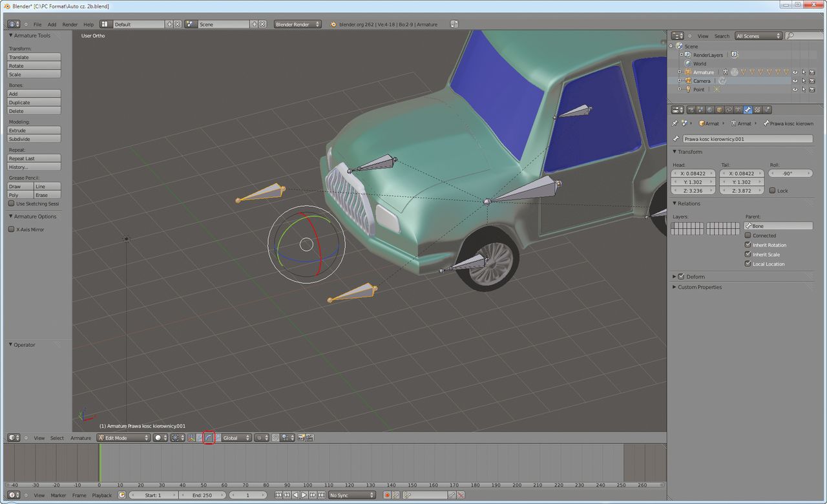Expand the Armature tree item
827x504 pixels.
(679, 72)
